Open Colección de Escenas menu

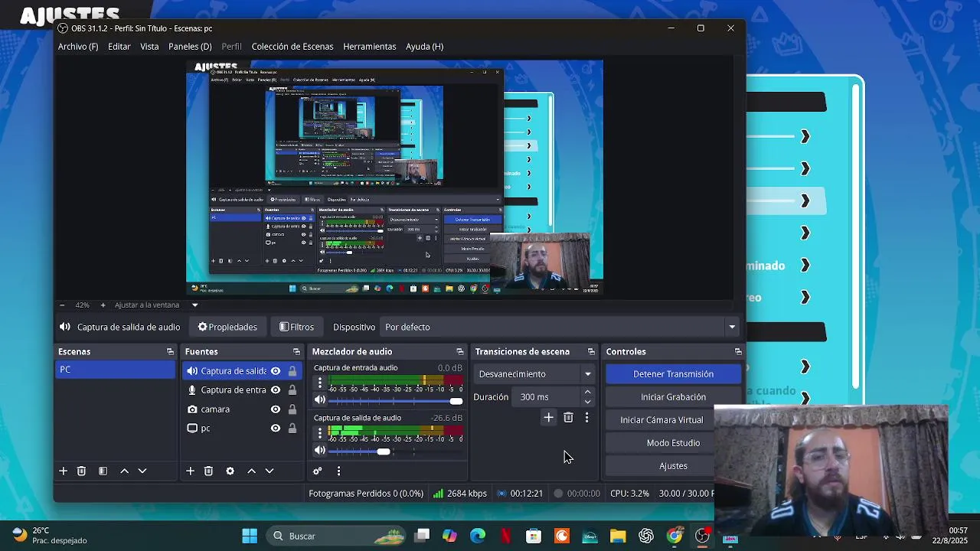coord(292,47)
